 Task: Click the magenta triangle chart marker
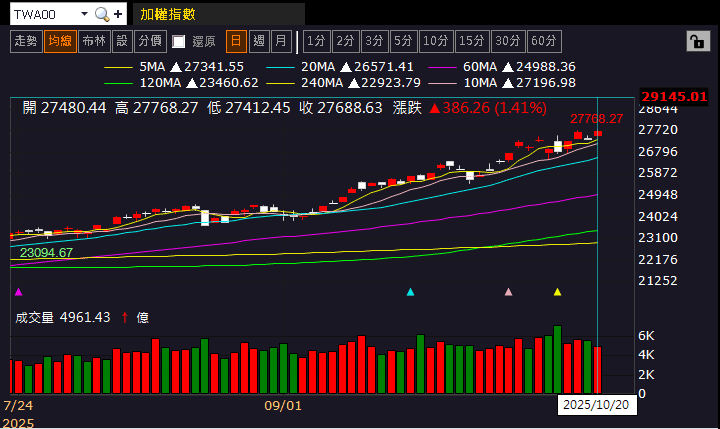(18, 292)
